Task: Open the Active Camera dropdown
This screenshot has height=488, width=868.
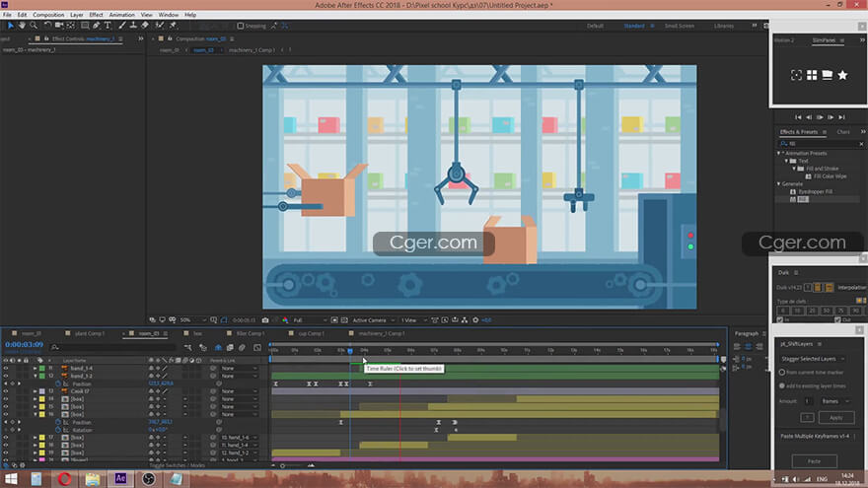Action: 374,320
